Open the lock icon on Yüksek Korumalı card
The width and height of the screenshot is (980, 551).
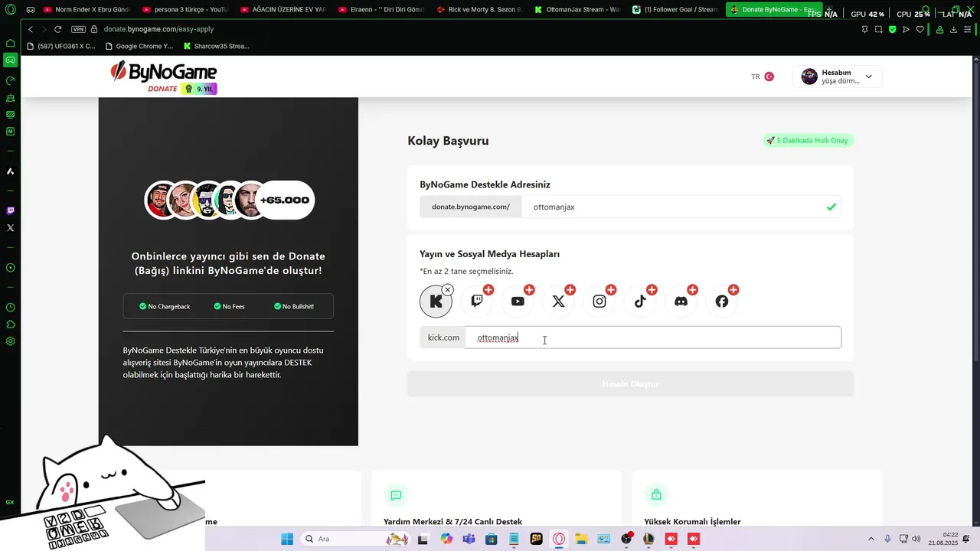[656, 495]
